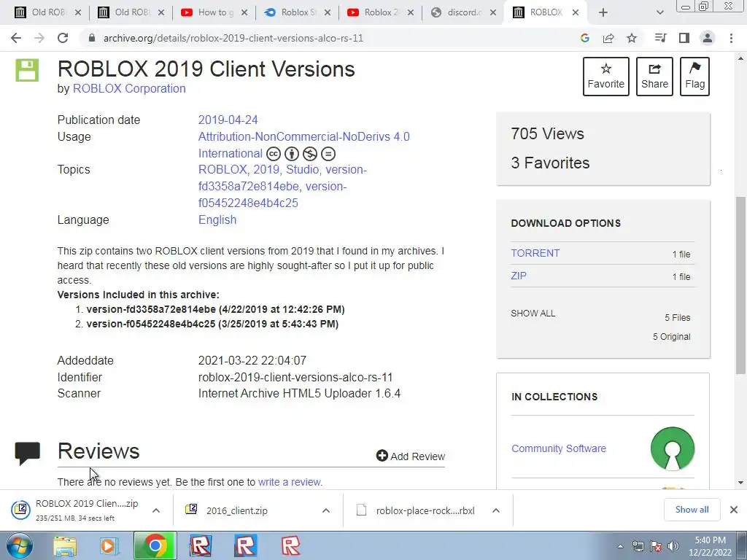Open the ROBLOX Corporation creator link

click(x=129, y=88)
